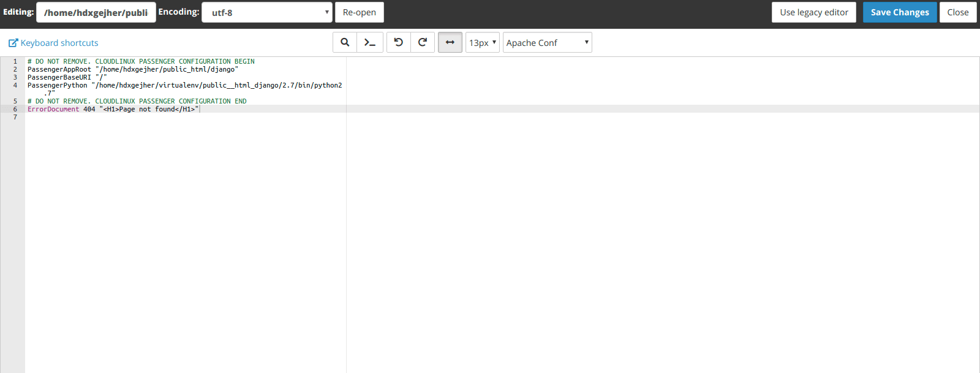Open the go-to-line terminal icon
Viewport: 980px width, 373px height.
(x=371, y=42)
